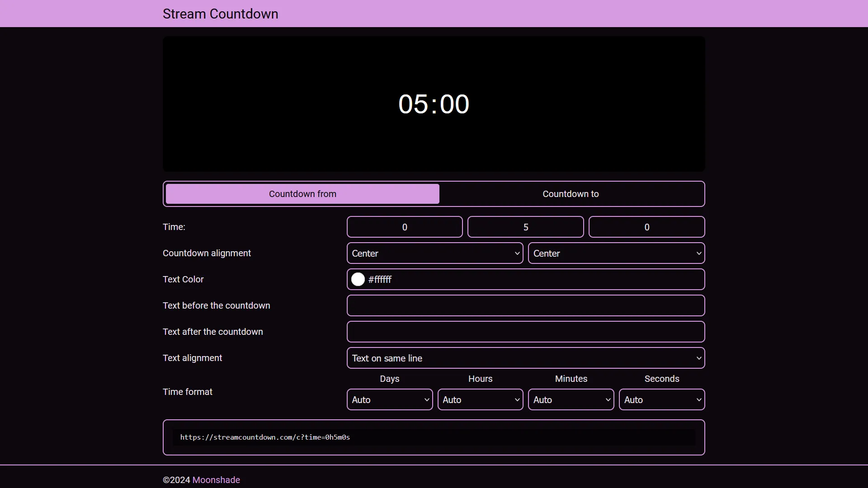Click the hours time input showing 0
868x488 pixels.
(x=404, y=227)
